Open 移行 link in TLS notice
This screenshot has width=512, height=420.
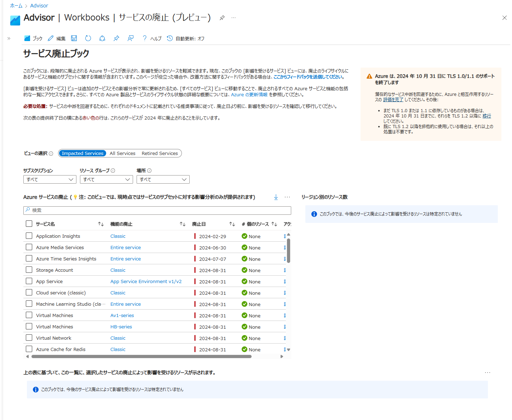pyautogui.click(x=487, y=116)
